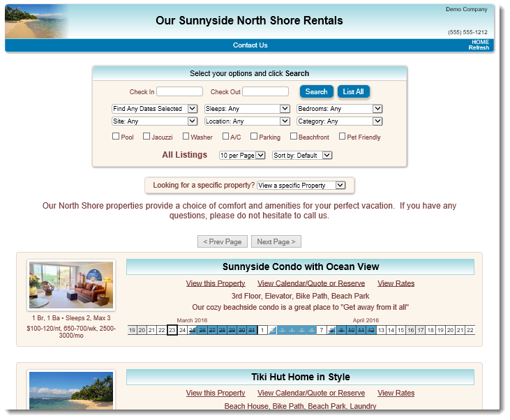Click the Tiki Hut Home in Style title
Screen dimensions: 510x420
[301, 377]
